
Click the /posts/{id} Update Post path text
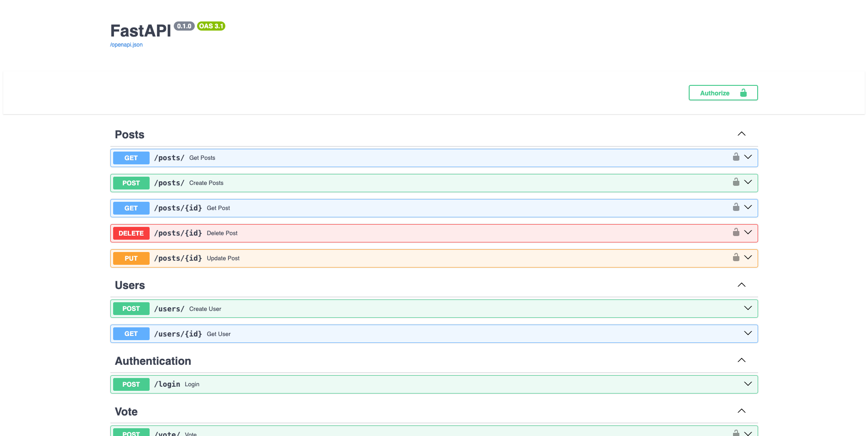[178, 258]
